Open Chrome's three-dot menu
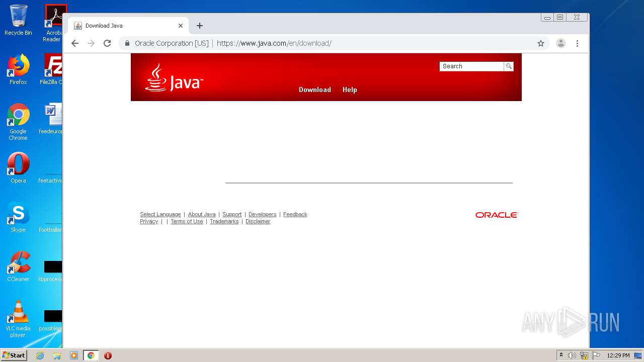Screen dimensions: 644x362 pyautogui.click(x=577, y=43)
